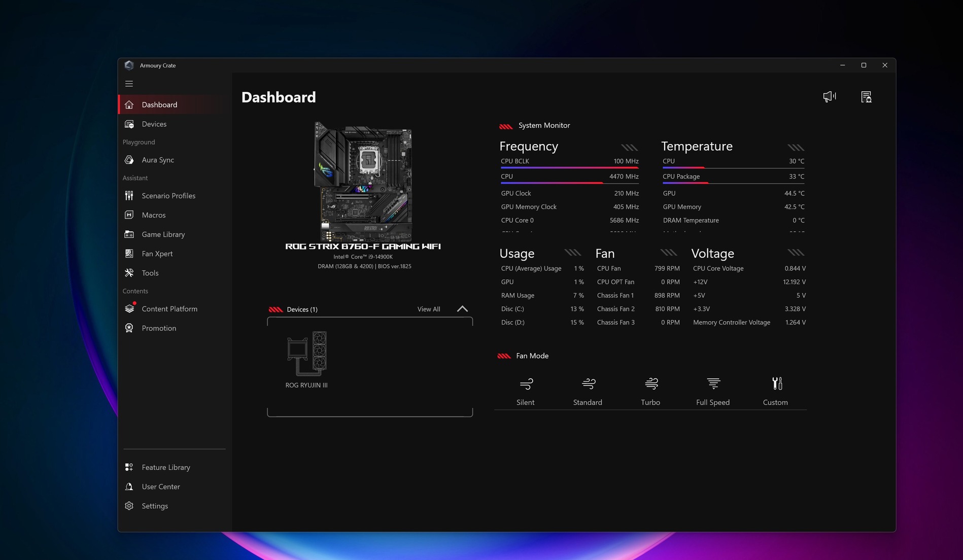Click the Tools wrench icon
This screenshot has width=963, height=560.
129,273
